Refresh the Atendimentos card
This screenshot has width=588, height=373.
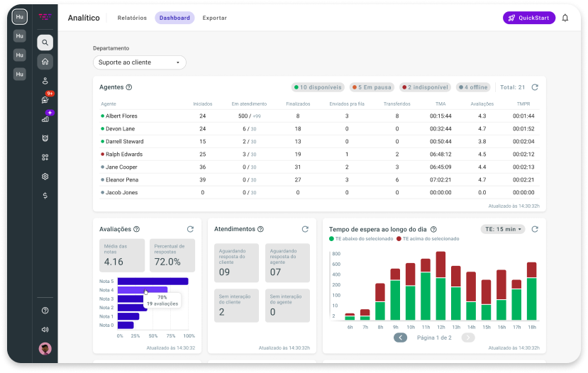point(305,229)
